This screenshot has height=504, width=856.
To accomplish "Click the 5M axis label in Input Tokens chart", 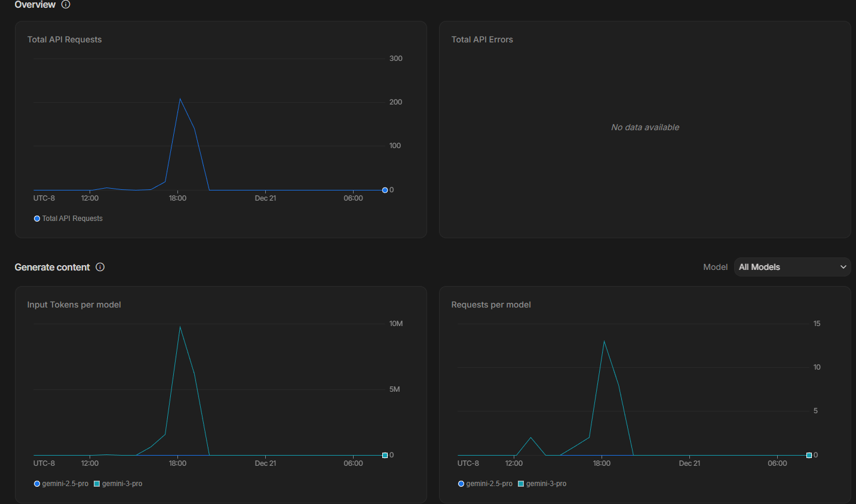I will pyautogui.click(x=394, y=389).
